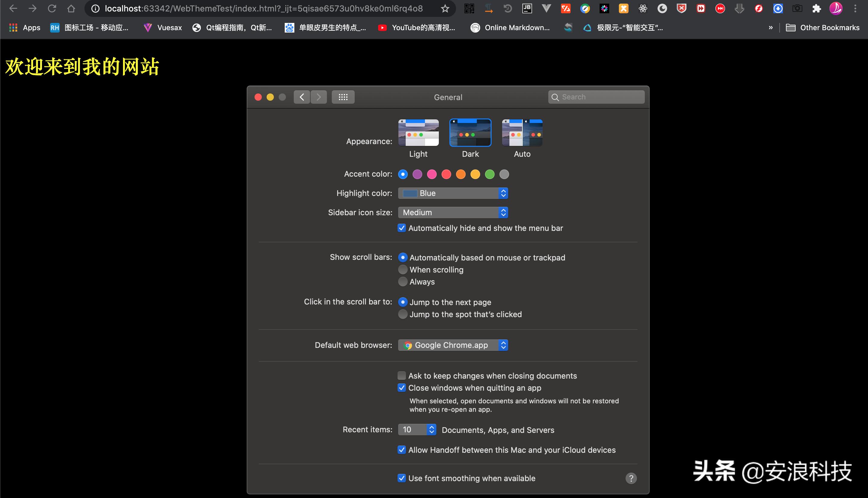Uncheck Automatically hide and show menu bar
This screenshot has height=498, width=868.
402,228
